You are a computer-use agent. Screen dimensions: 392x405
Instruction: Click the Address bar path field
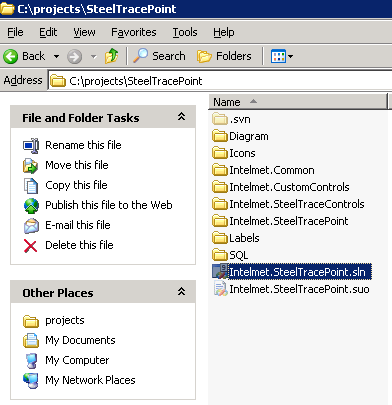tap(220, 81)
